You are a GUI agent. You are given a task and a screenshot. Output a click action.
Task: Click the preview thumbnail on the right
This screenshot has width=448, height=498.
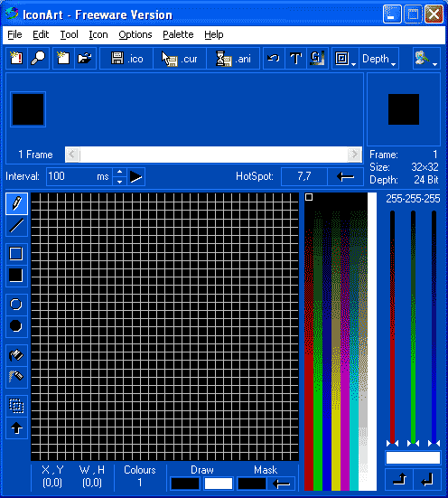404,109
